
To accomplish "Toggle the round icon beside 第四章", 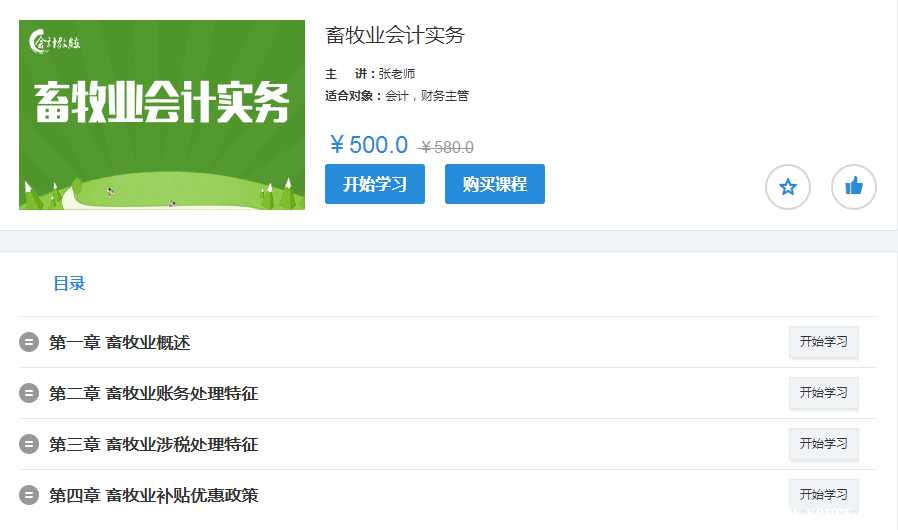I will 29,495.
